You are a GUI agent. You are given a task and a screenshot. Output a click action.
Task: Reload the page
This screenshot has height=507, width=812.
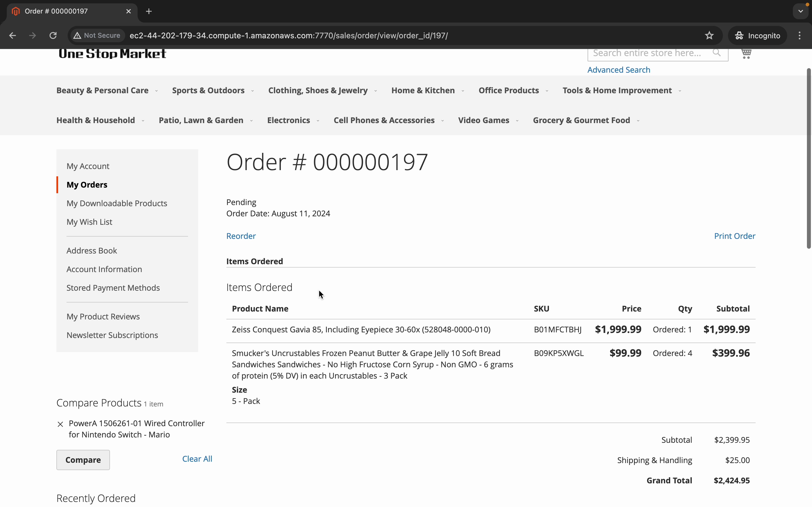coord(53,35)
